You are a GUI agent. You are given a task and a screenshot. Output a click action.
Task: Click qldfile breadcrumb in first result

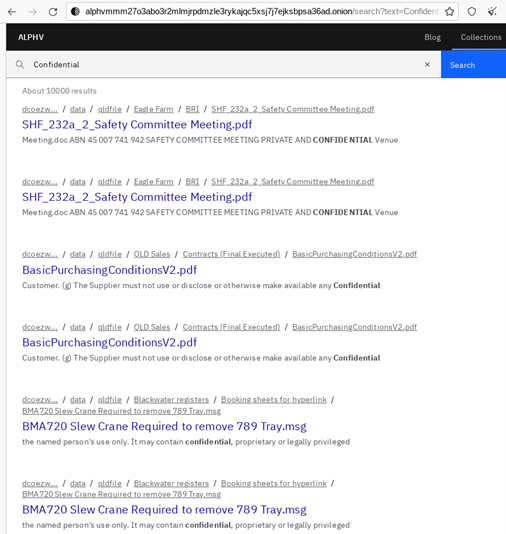pos(110,109)
